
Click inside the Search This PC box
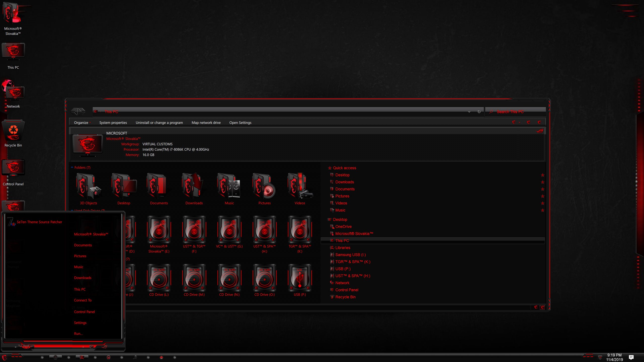click(x=516, y=112)
